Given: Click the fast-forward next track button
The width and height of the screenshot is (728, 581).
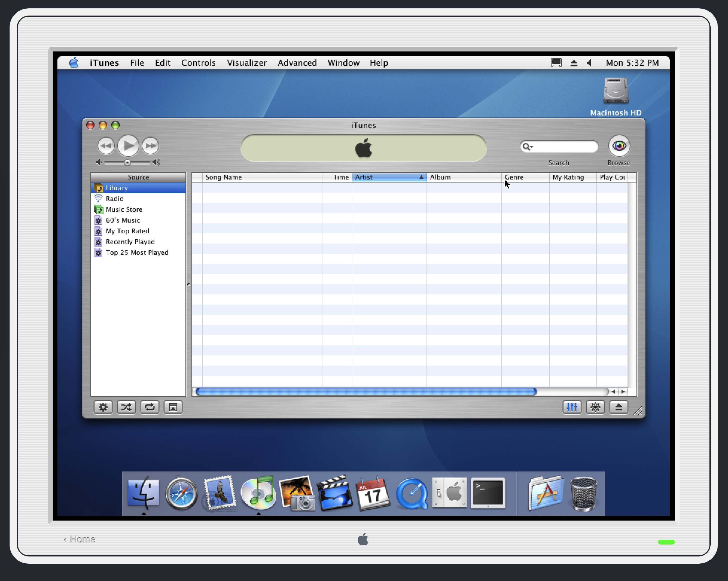Looking at the screenshot, I should [150, 146].
